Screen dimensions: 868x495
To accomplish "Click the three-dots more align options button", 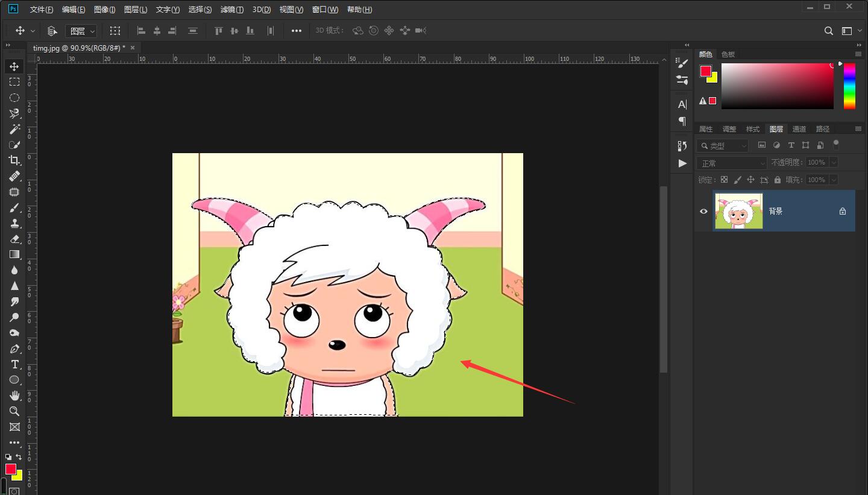I will [297, 31].
